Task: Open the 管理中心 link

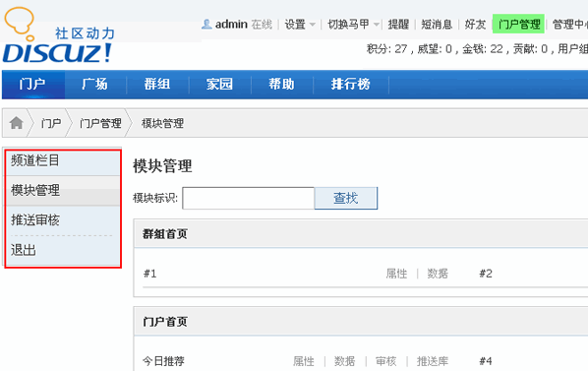Action: pyautogui.click(x=570, y=24)
